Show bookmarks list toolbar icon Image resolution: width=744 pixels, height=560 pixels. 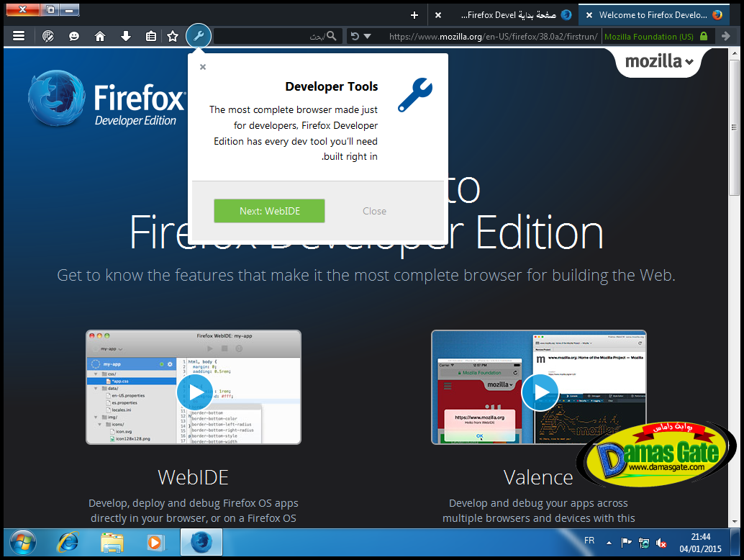(x=151, y=36)
